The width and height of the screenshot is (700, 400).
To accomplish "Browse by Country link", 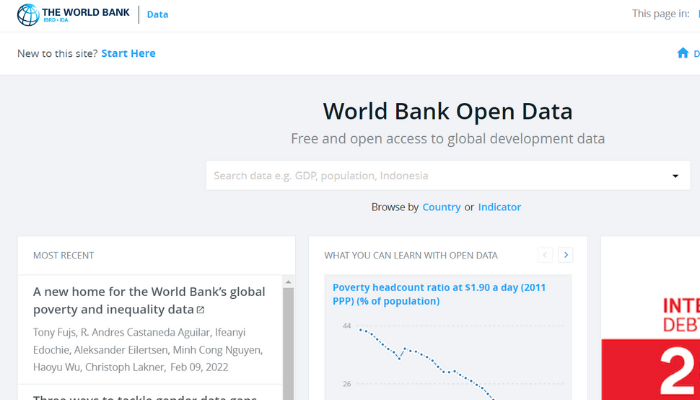I will 442,207.
